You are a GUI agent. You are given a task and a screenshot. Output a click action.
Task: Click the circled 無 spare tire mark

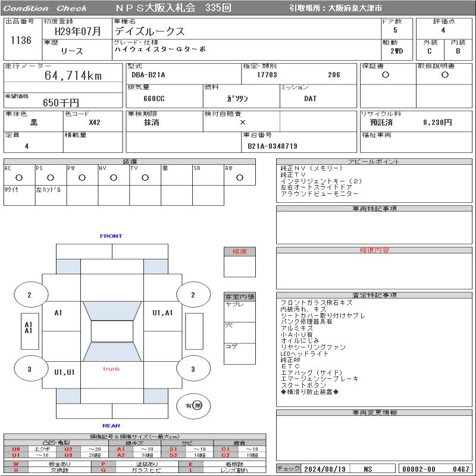197,405
